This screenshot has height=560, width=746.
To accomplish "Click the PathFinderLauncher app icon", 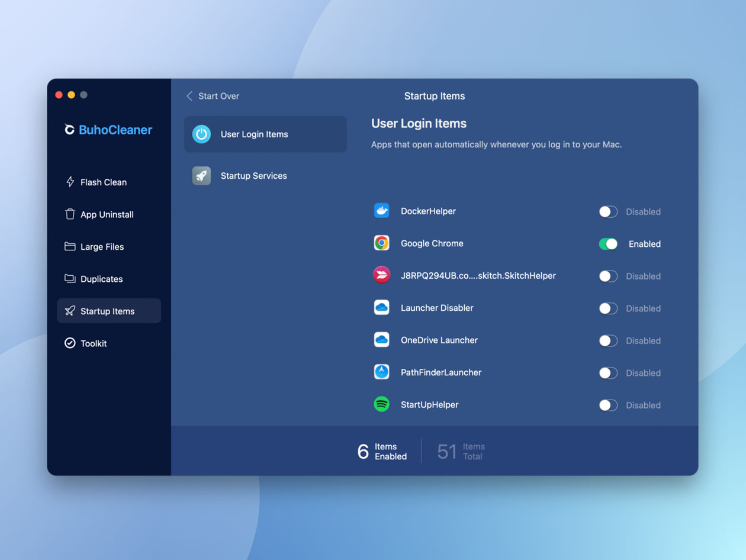I will click(x=381, y=372).
